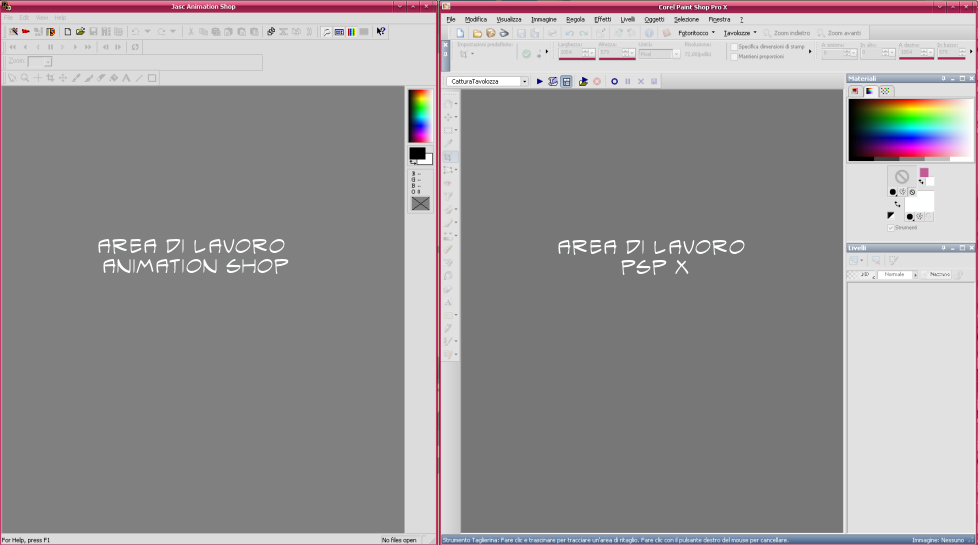Image resolution: width=978 pixels, height=545 pixels.
Task: Click the new layer icon in Livelli panel
Action: click(855, 261)
